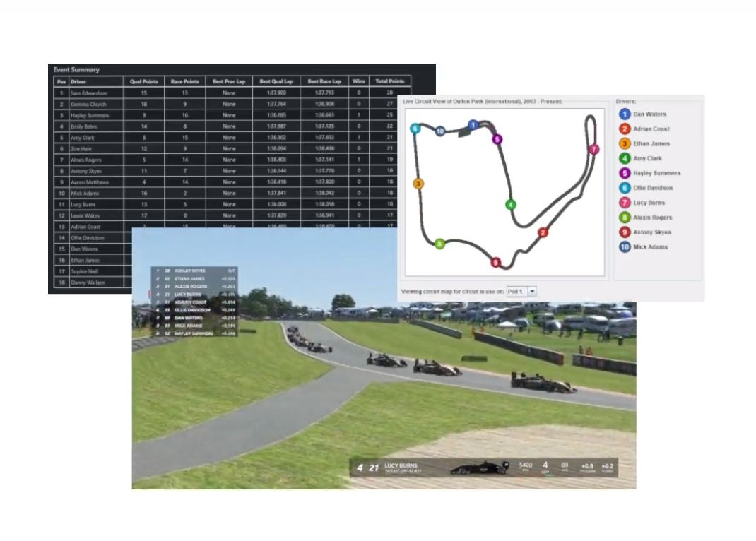Click Dan Waters name in Drivers legend
Screen dimensions: 756x541
click(649, 114)
